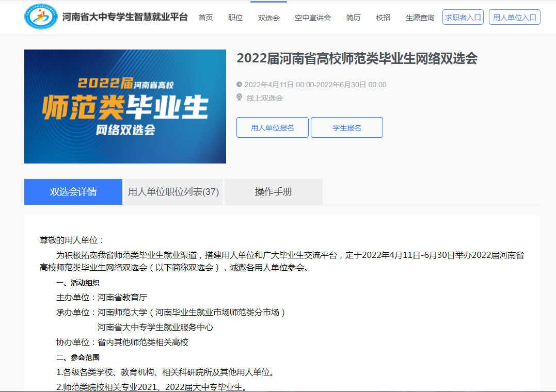Open the 空中宣讲会 page
Viewport: 556px width, 392px height.
click(x=313, y=18)
